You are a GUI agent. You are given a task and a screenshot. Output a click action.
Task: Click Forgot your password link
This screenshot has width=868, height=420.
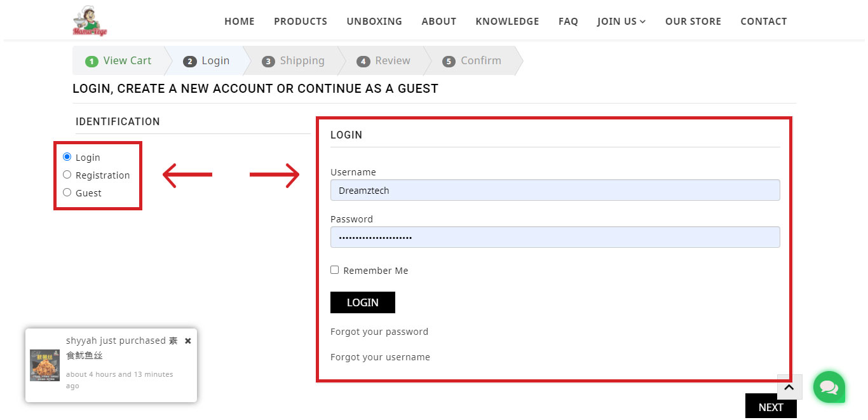pos(379,332)
